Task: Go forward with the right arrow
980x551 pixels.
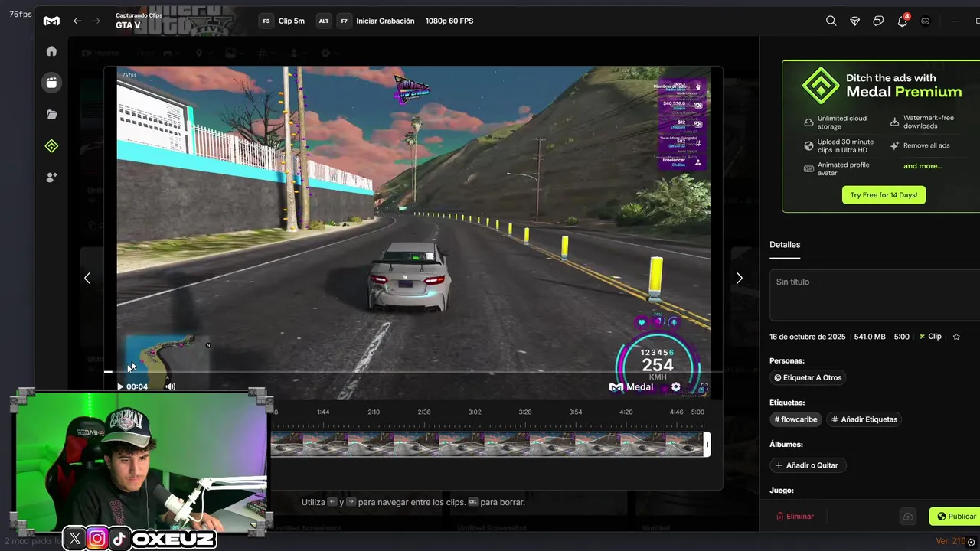Action: pos(96,21)
